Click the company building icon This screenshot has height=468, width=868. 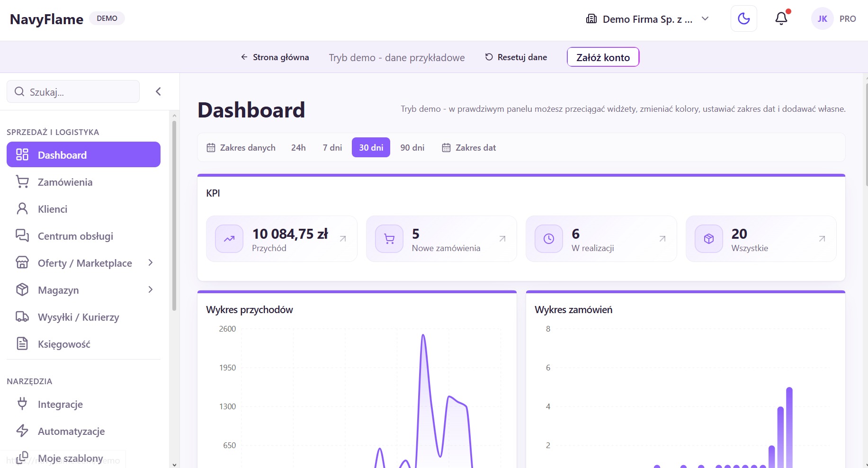click(x=591, y=19)
